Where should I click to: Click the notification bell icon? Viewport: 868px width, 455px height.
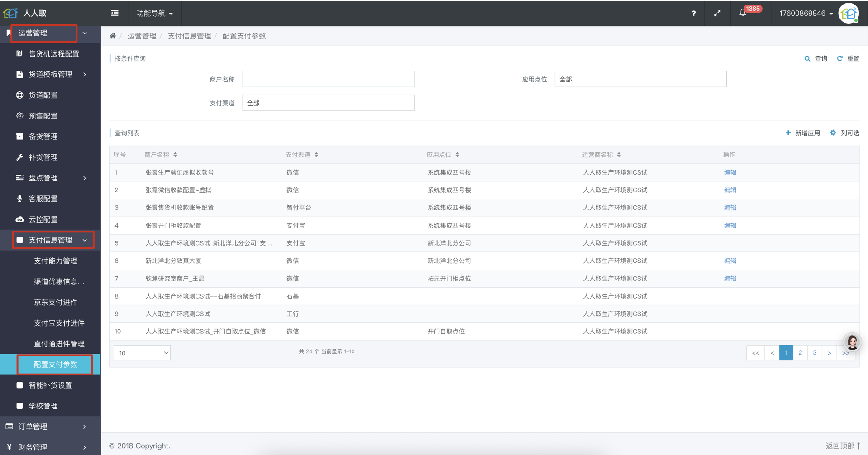743,13
